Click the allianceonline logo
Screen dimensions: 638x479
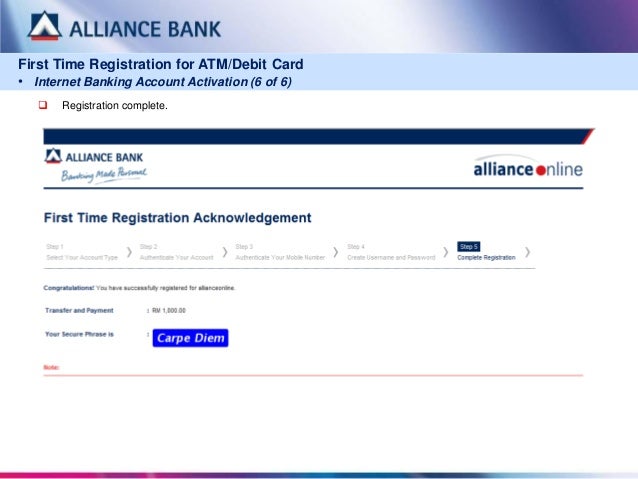click(528, 167)
